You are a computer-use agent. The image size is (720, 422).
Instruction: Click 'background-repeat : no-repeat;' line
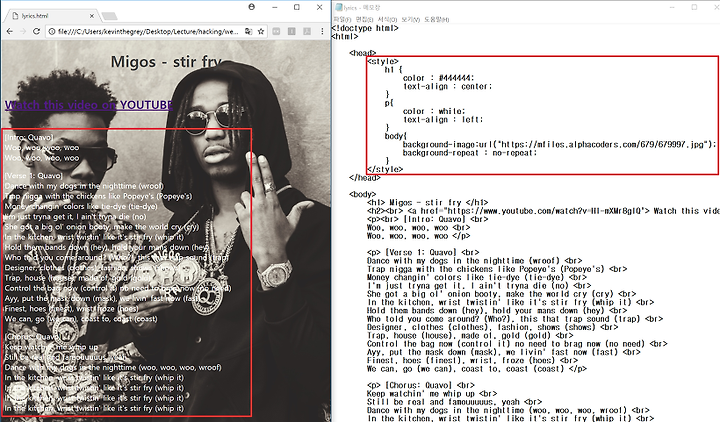(470, 153)
